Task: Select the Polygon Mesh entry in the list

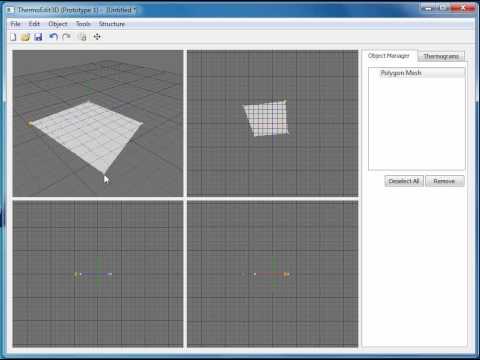Action: pyautogui.click(x=417, y=73)
